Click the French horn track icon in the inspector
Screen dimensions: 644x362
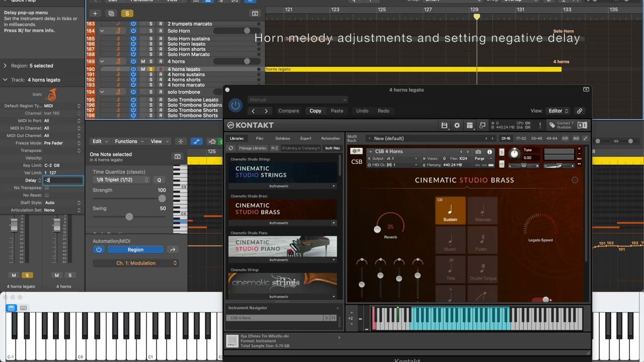click(x=51, y=95)
